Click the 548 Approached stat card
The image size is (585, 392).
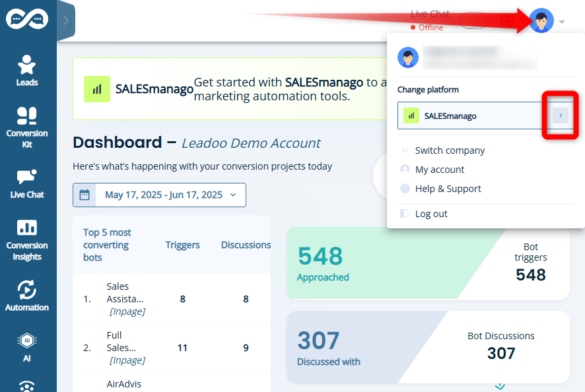point(428,263)
